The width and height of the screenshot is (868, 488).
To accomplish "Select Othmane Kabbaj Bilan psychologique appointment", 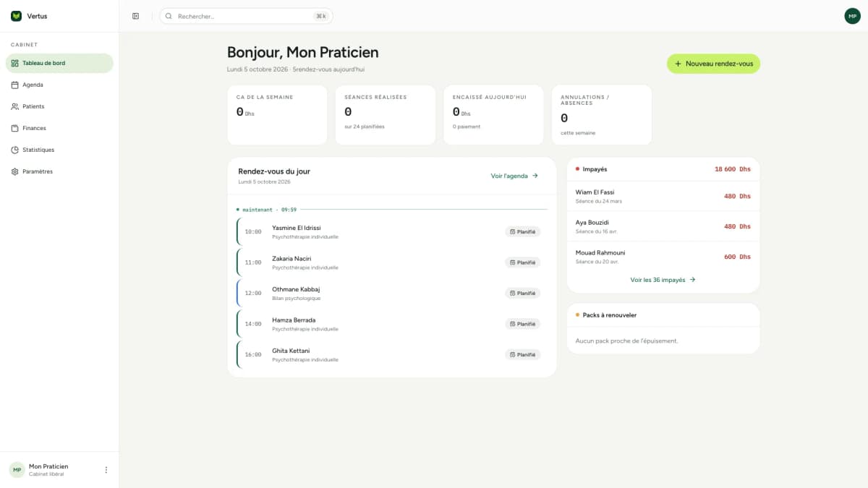I will point(391,294).
